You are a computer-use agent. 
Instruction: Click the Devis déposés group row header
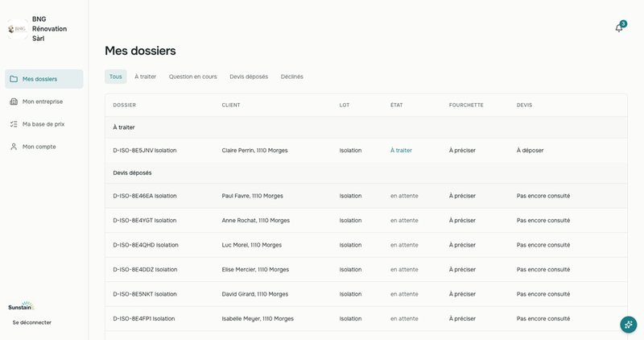[366, 173]
